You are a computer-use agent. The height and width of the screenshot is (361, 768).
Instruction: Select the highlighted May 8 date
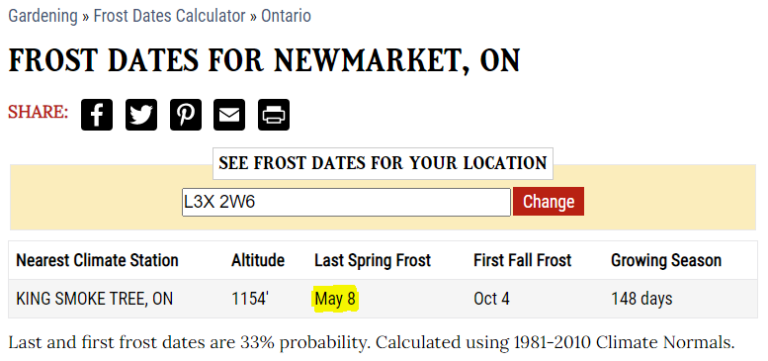point(336,298)
